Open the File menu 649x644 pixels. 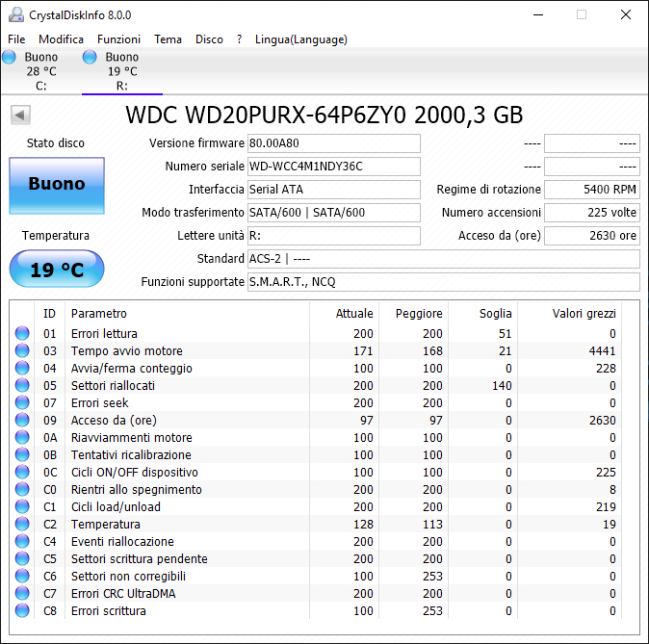click(x=16, y=39)
